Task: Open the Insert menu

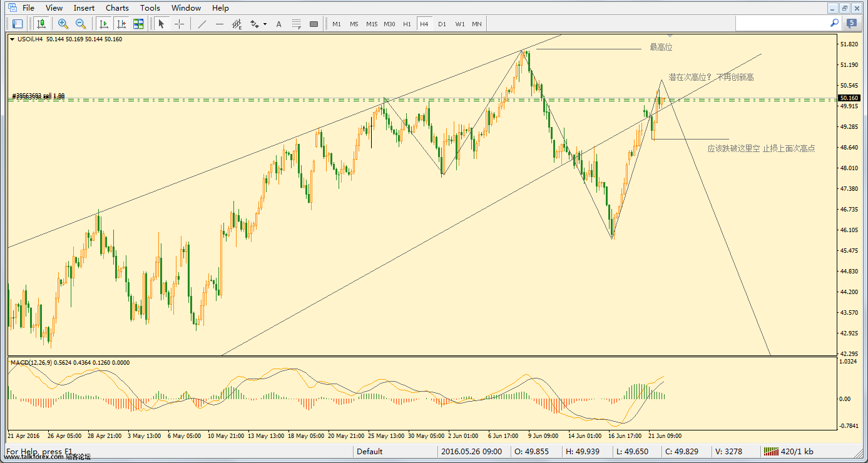Action: pyautogui.click(x=84, y=8)
